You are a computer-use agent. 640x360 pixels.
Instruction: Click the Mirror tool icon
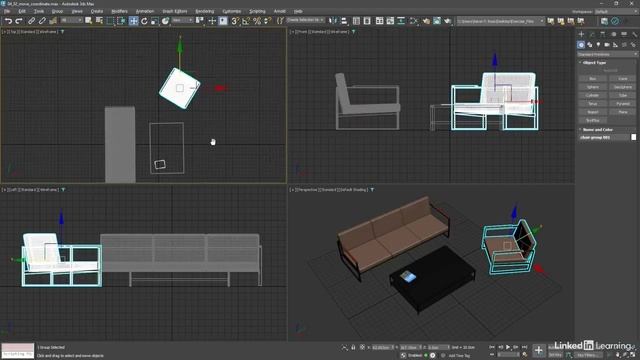(333, 20)
